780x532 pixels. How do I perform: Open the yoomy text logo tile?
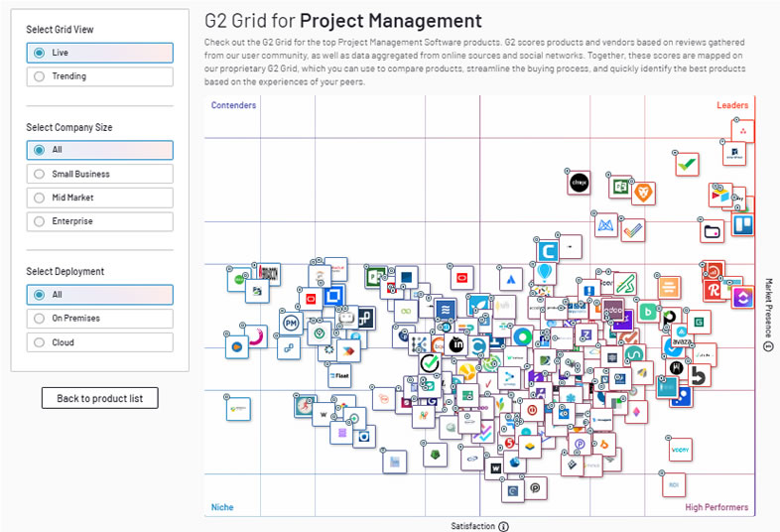[680, 450]
